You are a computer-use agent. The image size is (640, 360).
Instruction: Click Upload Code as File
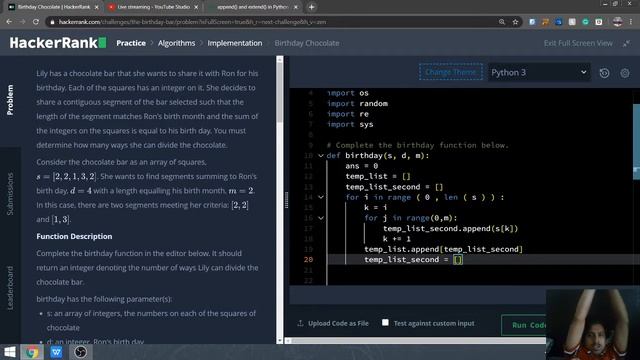338,323
